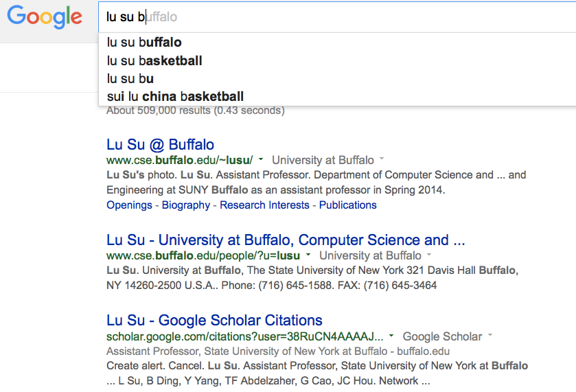Open the Research Interests sitelink
This screenshot has width=576, height=392.
tap(265, 205)
